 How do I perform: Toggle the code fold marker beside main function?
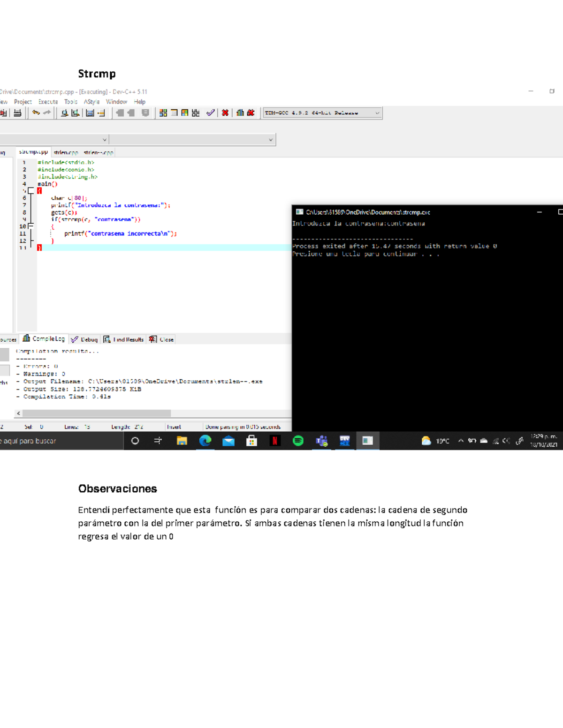pos(31,190)
